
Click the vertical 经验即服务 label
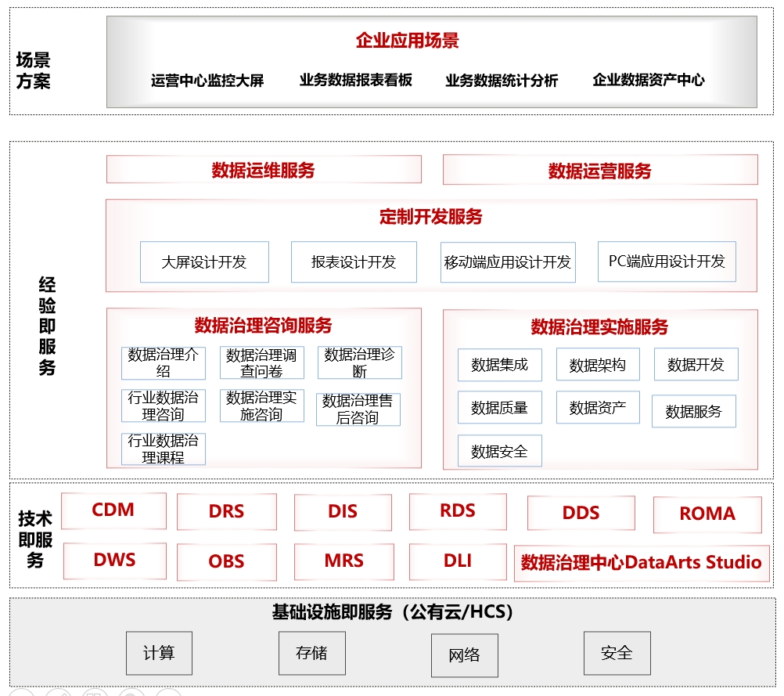click(47, 326)
